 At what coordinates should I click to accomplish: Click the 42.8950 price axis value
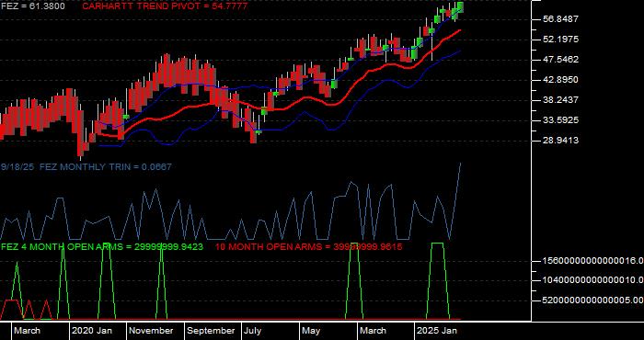(x=560, y=80)
